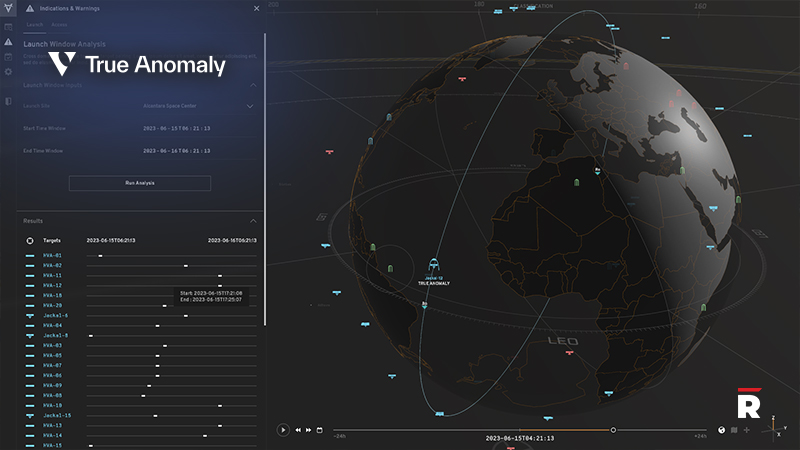Image resolution: width=800 pixels, height=450 pixels.
Task: Toggle the Targets select-all circle
Action: [30, 240]
